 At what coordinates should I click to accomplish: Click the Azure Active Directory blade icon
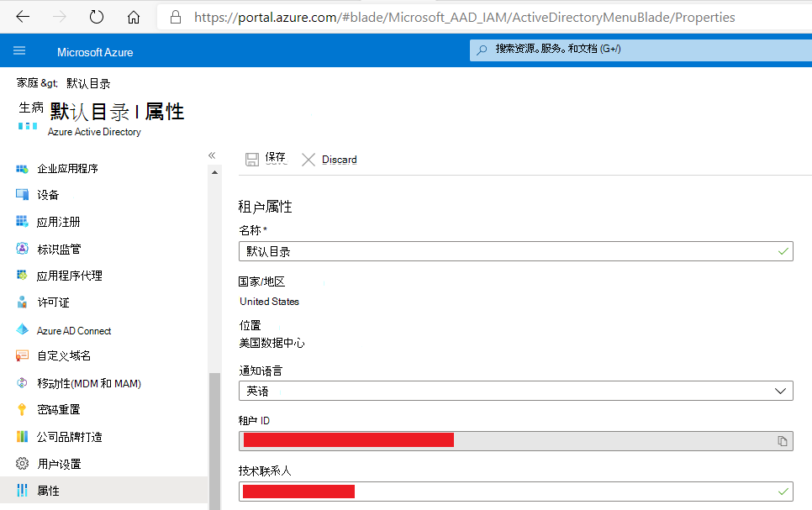coord(28,126)
